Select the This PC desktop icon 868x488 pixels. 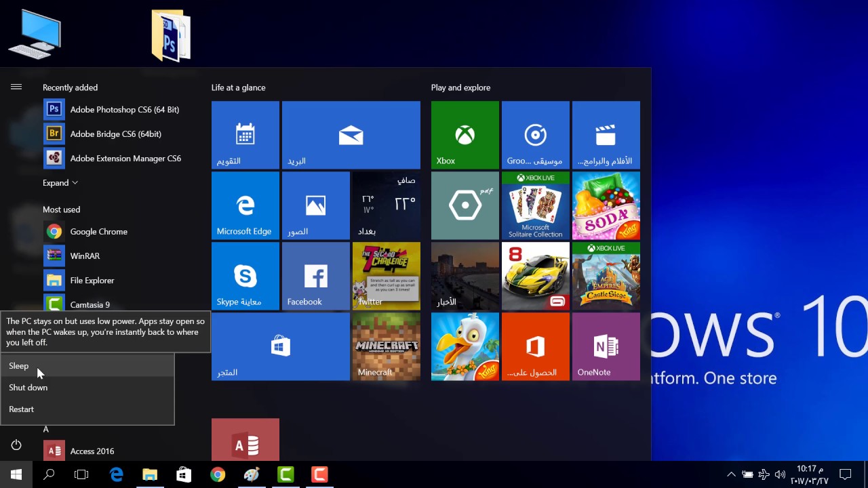pyautogui.click(x=35, y=34)
